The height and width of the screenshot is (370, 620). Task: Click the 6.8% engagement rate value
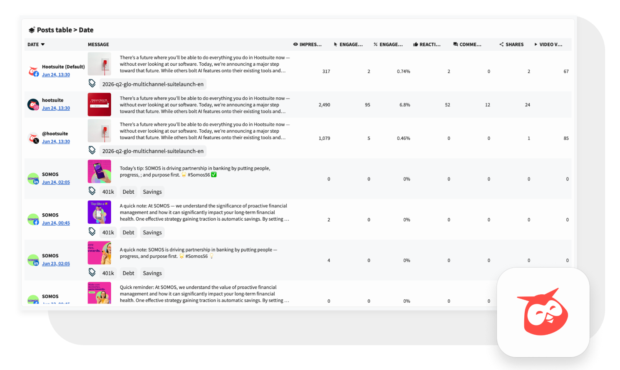(x=405, y=105)
